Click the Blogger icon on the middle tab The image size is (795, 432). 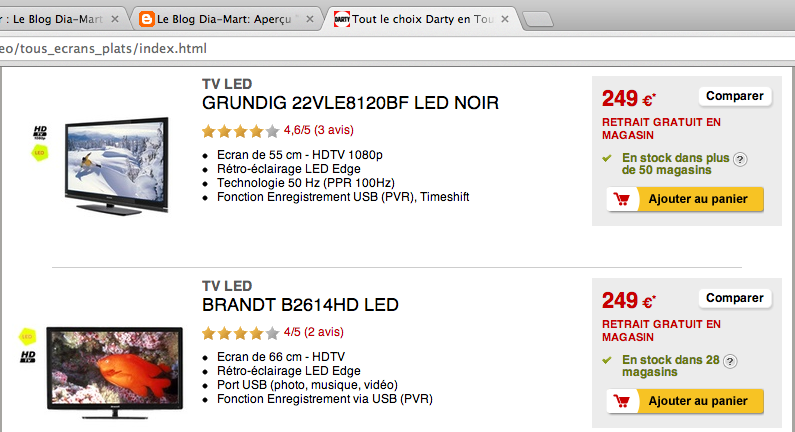tap(147, 19)
